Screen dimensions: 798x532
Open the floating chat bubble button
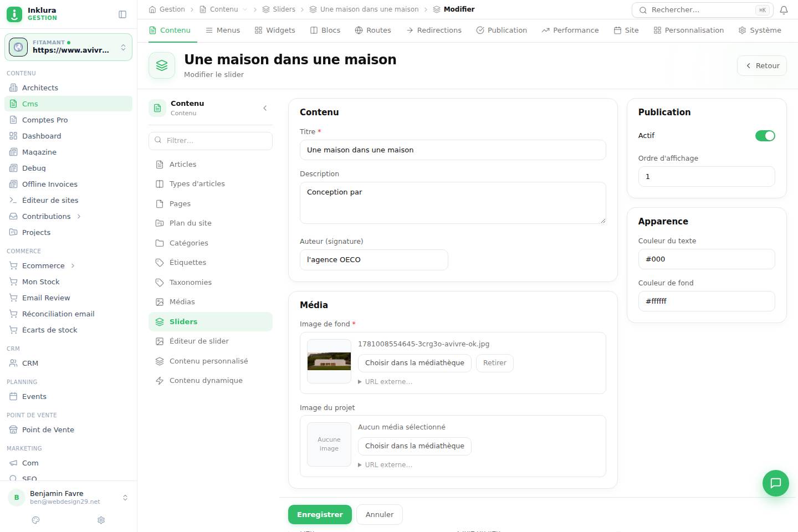pos(775,483)
